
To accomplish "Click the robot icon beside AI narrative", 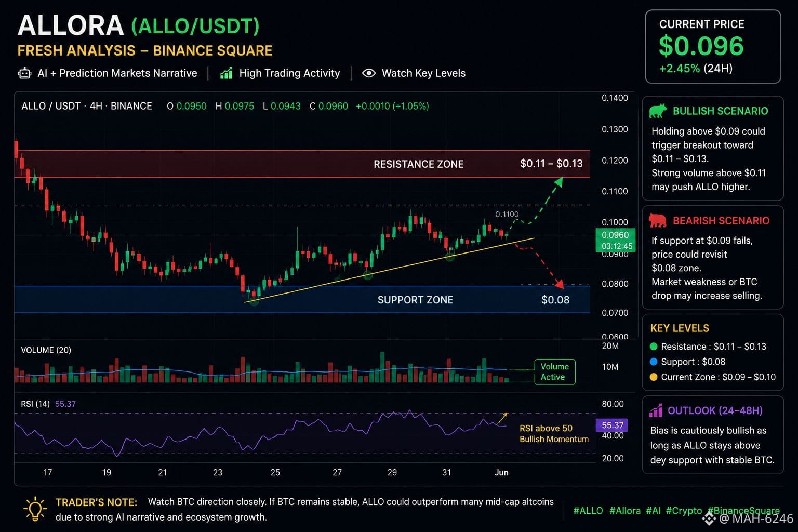I will tap(24, 73).
